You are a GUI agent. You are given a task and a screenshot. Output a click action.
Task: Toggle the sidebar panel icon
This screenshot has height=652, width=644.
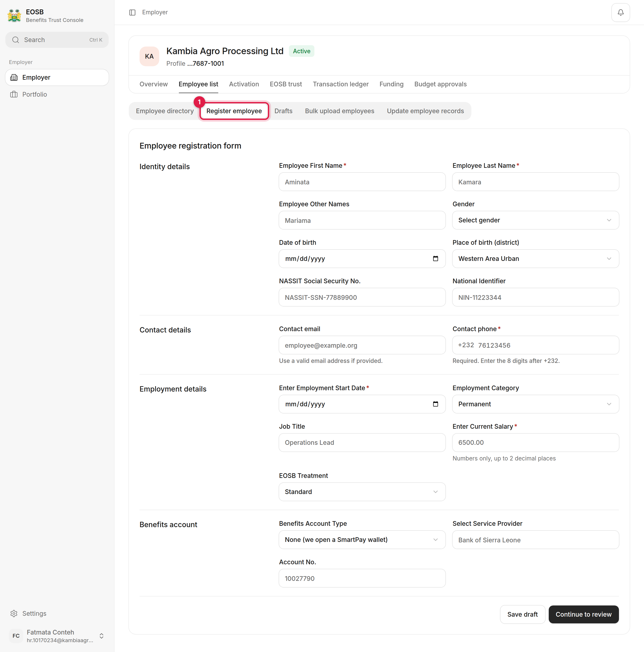click(x=132, y=13)
